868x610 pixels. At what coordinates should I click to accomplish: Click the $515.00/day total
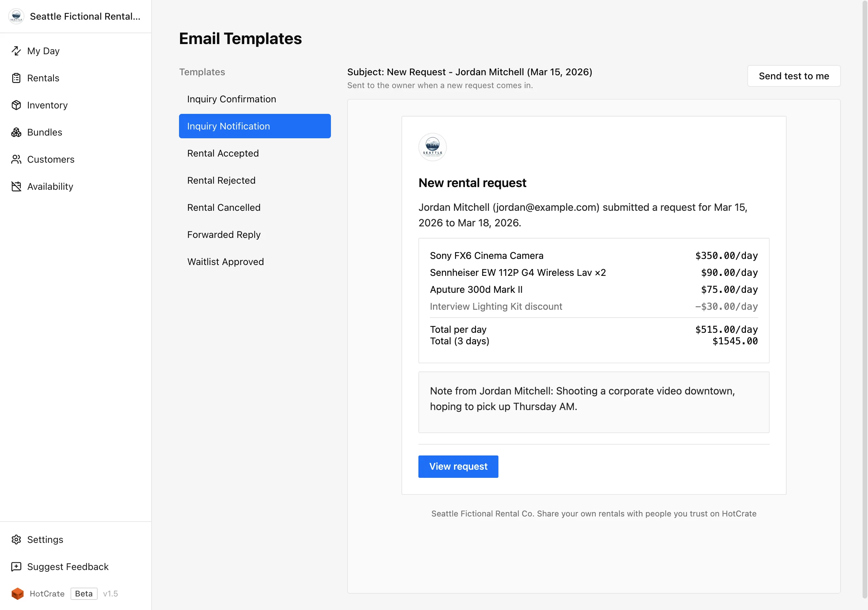726,329
